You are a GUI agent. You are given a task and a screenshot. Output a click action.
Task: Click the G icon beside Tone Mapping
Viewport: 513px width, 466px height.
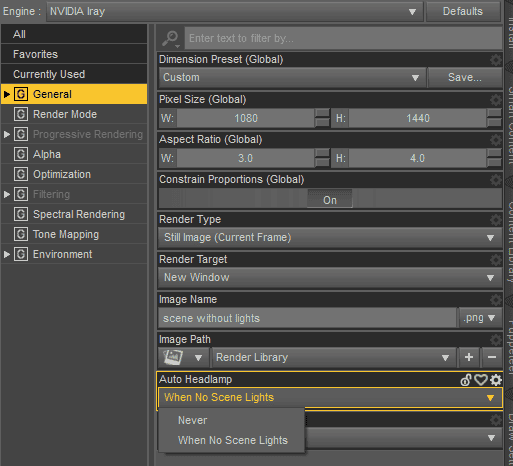tap(21, 234)
